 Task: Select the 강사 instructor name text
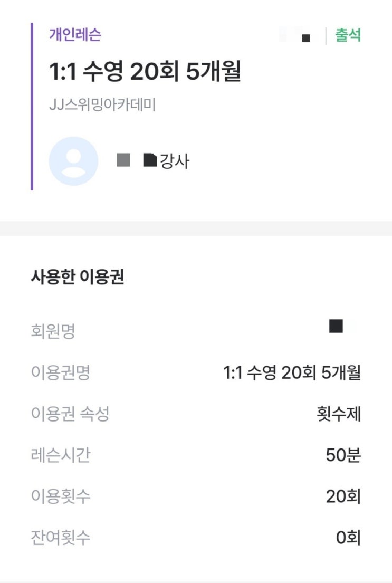pyautogui.click(x=153, y=161)
